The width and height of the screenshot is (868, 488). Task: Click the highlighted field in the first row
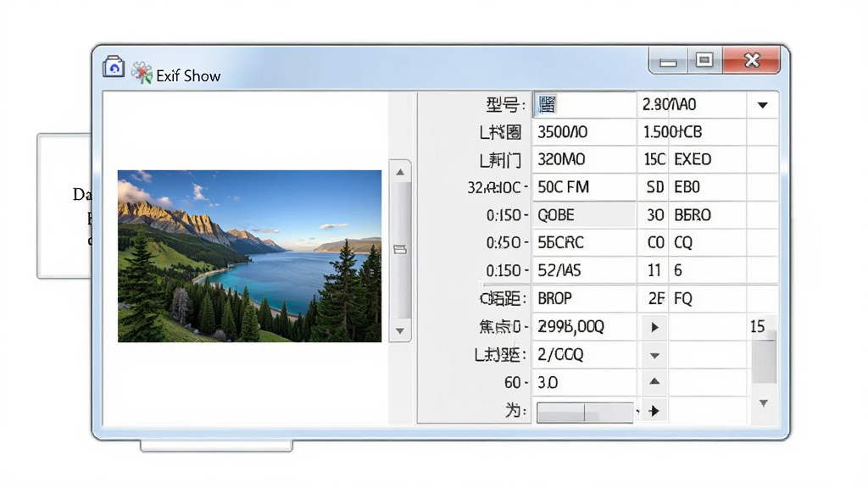585,104
